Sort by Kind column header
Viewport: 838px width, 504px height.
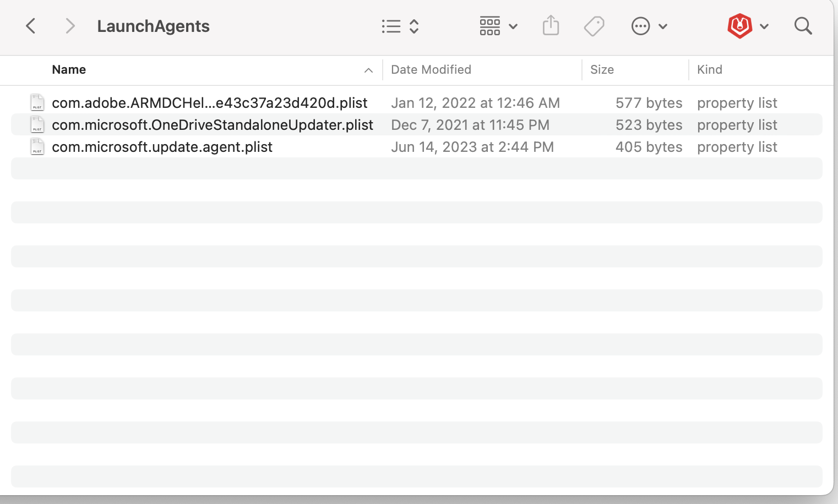710,70
